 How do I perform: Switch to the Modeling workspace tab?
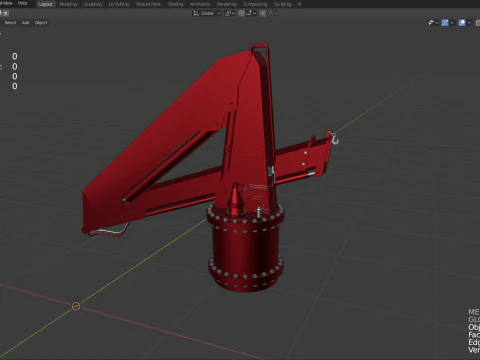coord(68,4)
